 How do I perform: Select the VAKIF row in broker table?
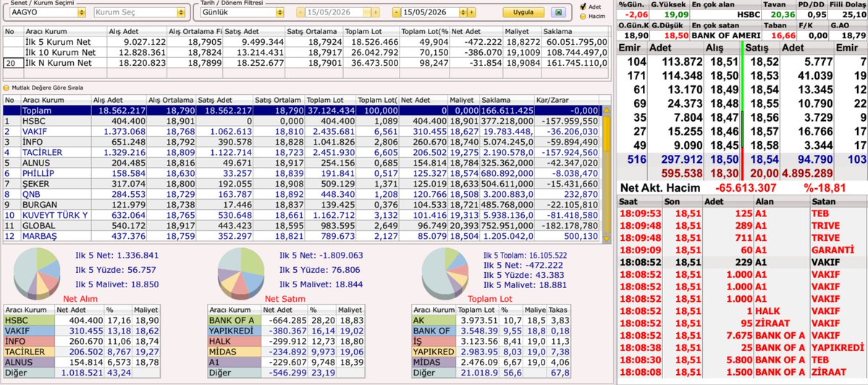tap(302, 132)
